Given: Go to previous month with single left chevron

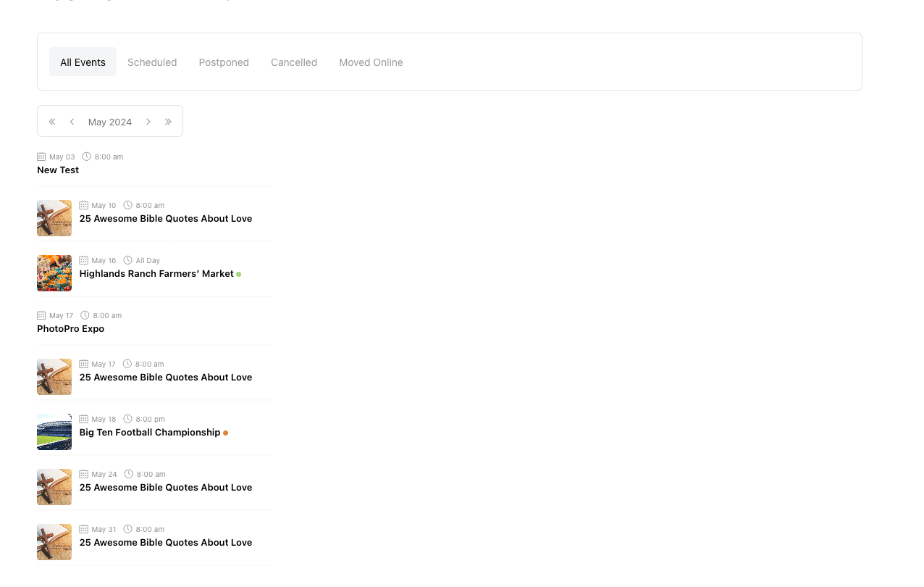Looking at the screenshot, I should 72,122.
